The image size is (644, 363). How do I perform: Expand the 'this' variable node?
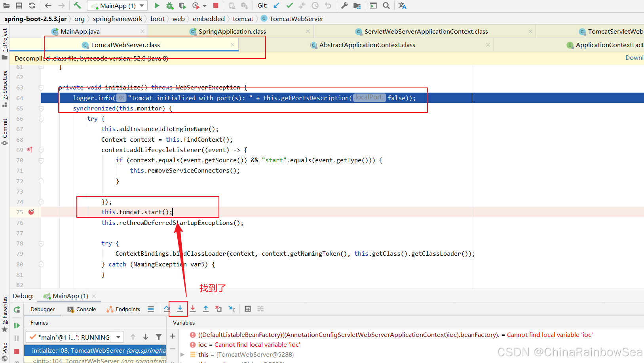point(182,355)
